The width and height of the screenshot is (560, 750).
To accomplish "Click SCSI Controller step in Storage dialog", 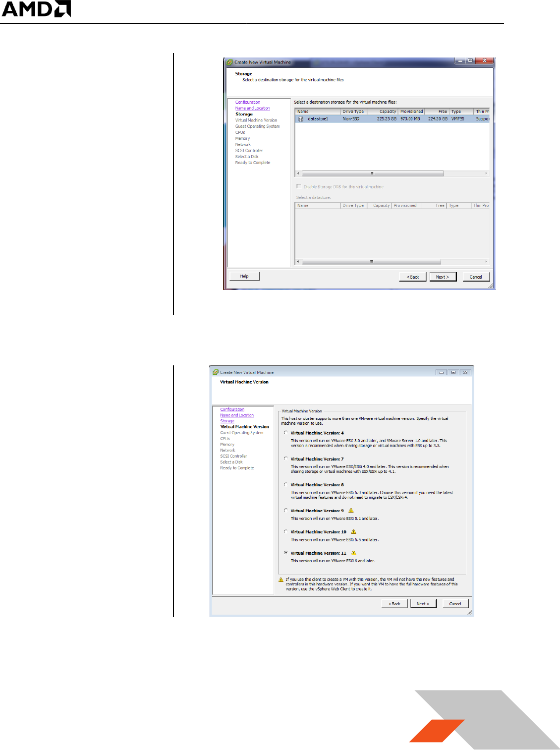I will 249,151.
